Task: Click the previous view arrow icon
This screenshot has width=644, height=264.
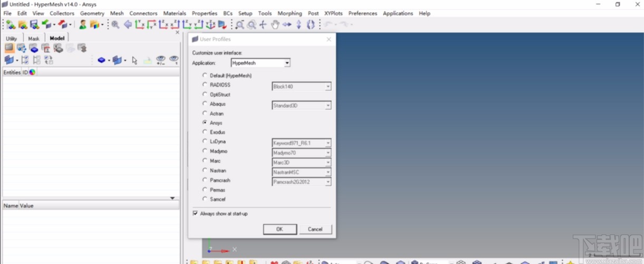Action: (128, 24)
